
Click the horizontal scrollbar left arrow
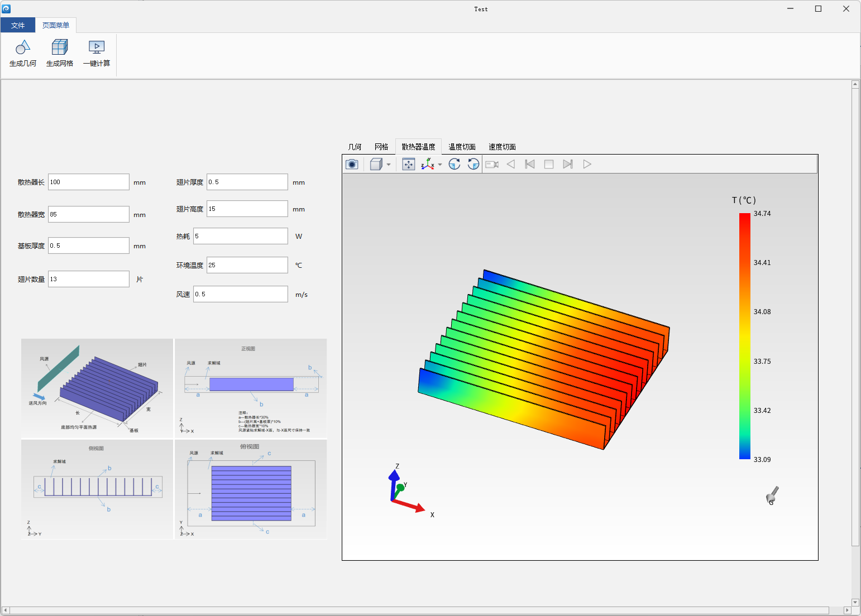(x=6, y=611)
